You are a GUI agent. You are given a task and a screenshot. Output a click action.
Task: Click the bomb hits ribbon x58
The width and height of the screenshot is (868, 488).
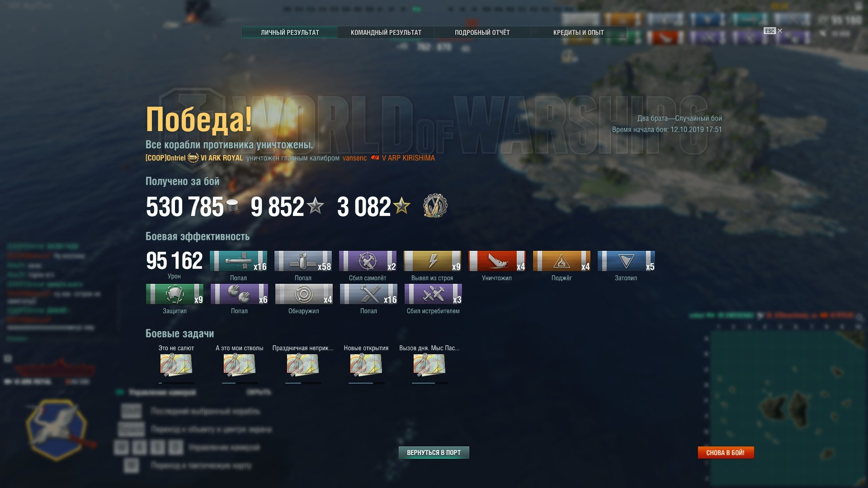point(303,261)
